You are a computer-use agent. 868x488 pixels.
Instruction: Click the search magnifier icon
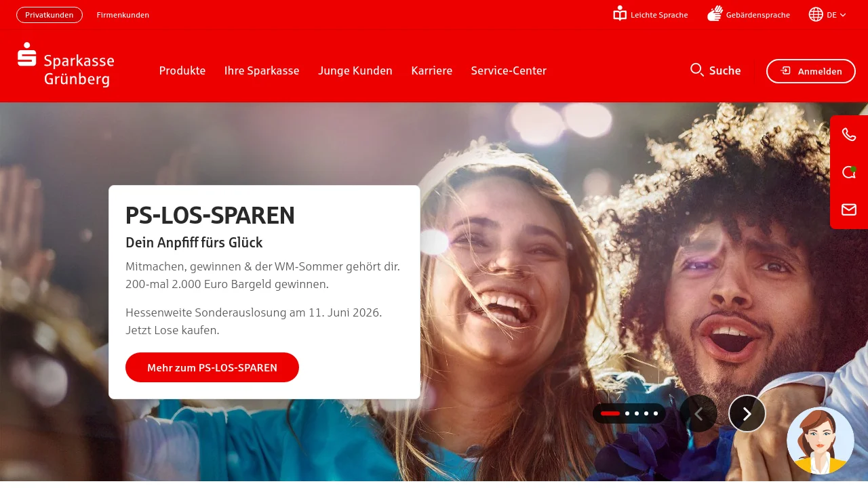[x=697, y=70]
